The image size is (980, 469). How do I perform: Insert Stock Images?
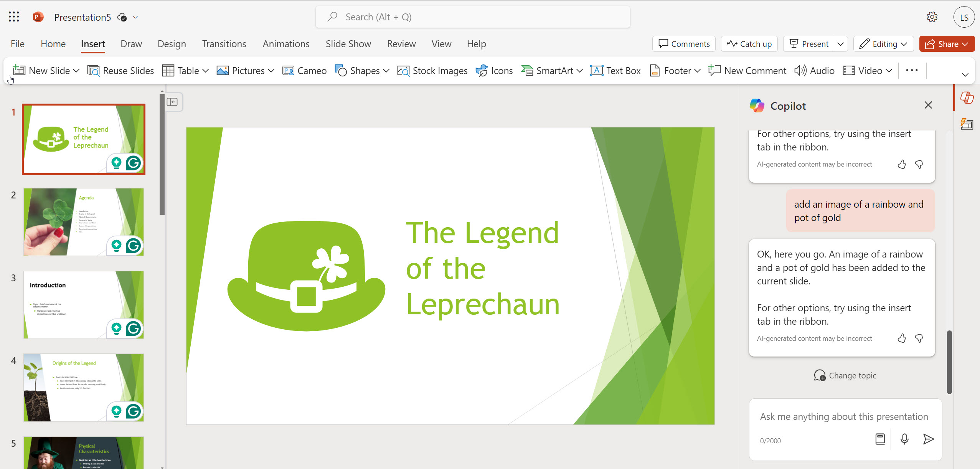(432, 70)
